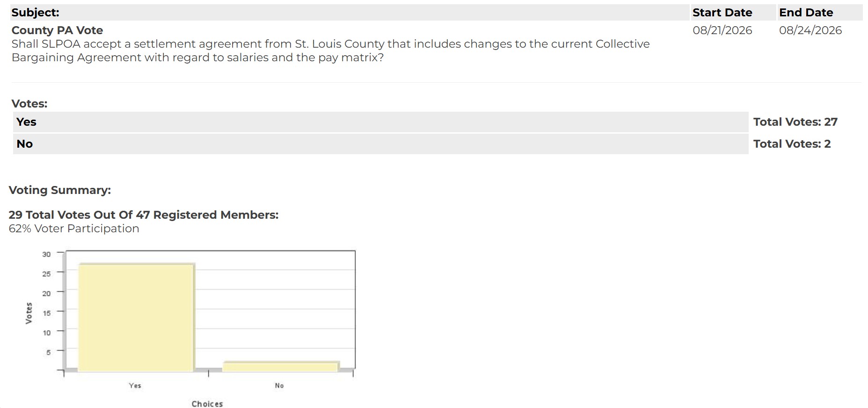Click the Yes bar in chart
Screen dimensions: 868x408
point(136,317)
